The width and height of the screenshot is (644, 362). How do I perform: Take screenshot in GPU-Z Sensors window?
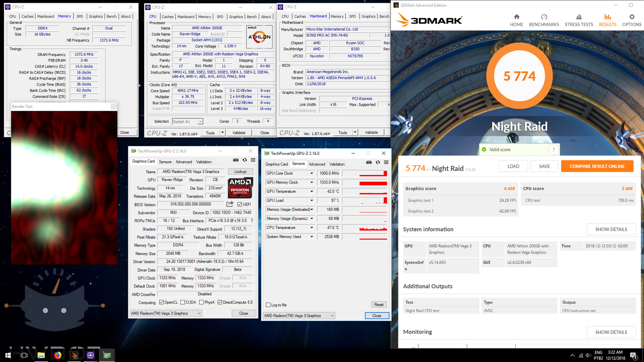click(x=369, y=162)
